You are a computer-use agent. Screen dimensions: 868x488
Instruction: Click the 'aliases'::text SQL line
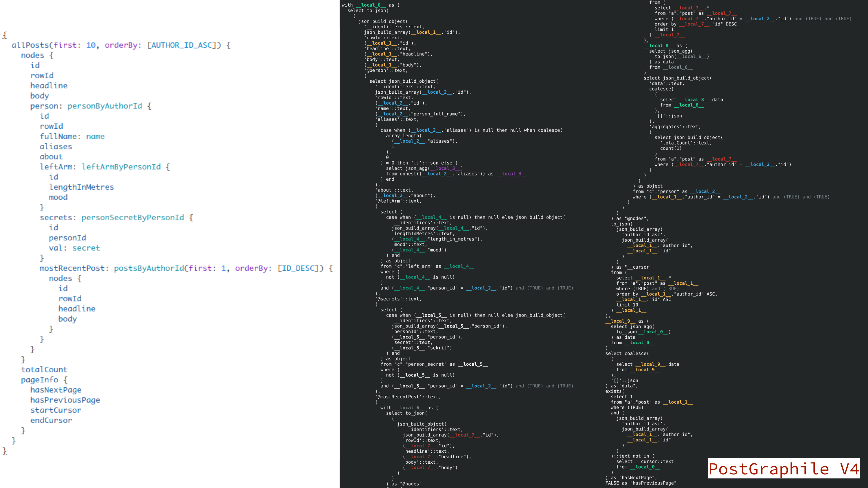click(x=397, y=119)
